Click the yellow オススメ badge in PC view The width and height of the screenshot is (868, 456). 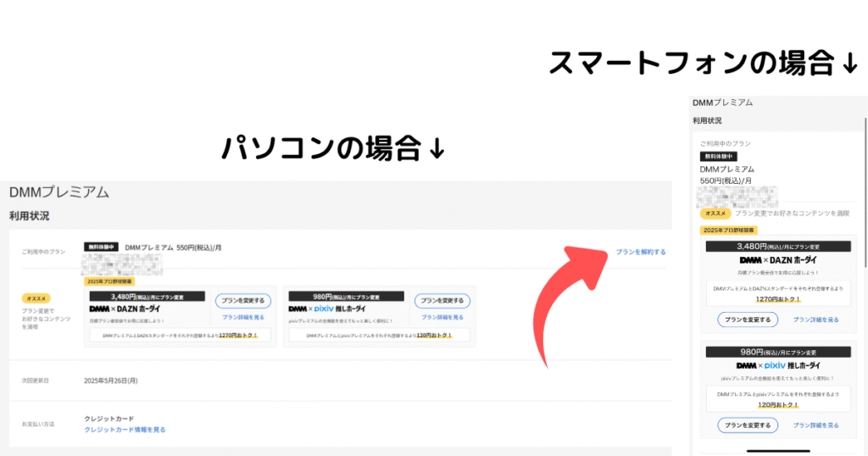(x=36, y=298)
